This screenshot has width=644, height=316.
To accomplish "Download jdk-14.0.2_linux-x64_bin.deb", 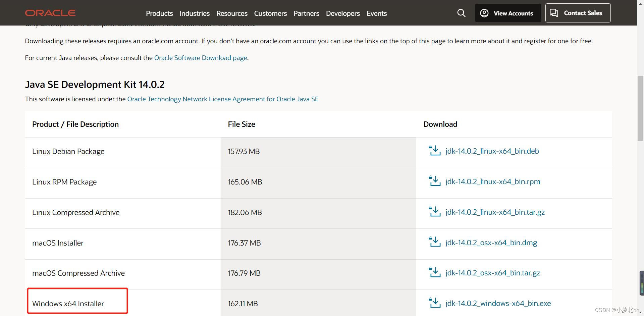I will (492, 151).
